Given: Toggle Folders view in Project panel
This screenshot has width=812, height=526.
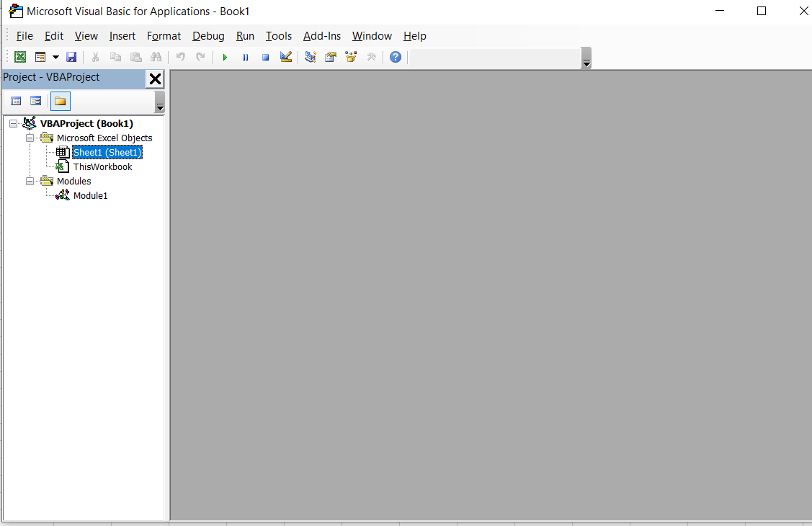Looking at the screenshot, I should (x=60, y=101).
